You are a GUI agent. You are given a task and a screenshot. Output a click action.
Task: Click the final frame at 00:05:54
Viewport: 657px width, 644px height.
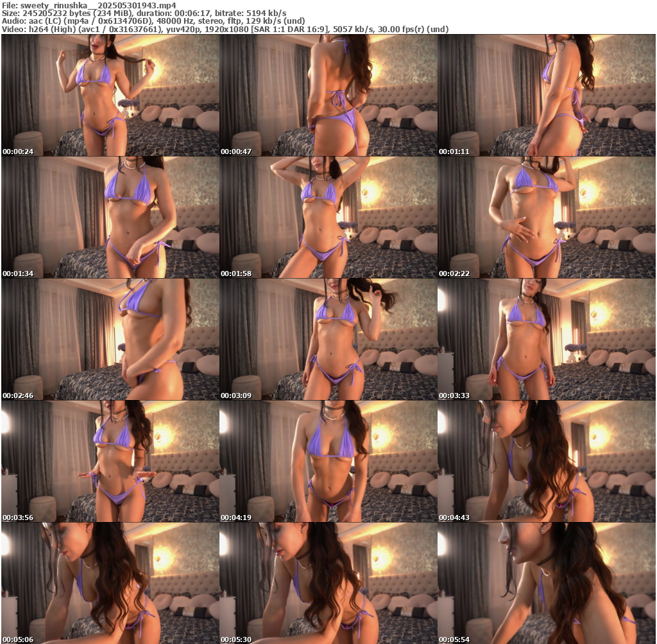click(547, 583)
